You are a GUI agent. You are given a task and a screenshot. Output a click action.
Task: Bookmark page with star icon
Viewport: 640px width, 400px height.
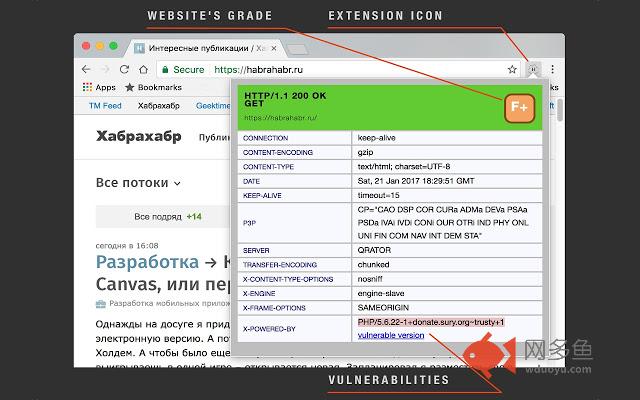512,69
